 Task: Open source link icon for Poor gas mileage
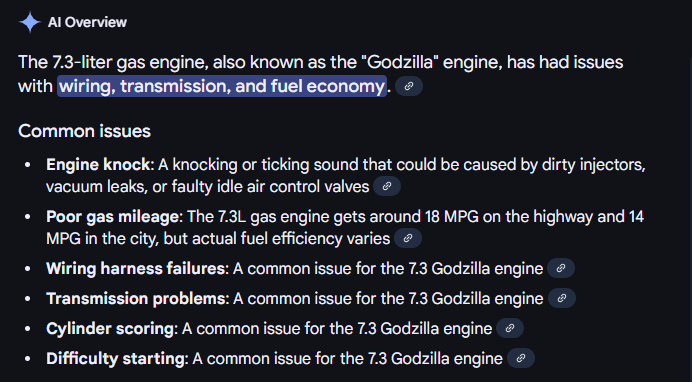point(408,238)
